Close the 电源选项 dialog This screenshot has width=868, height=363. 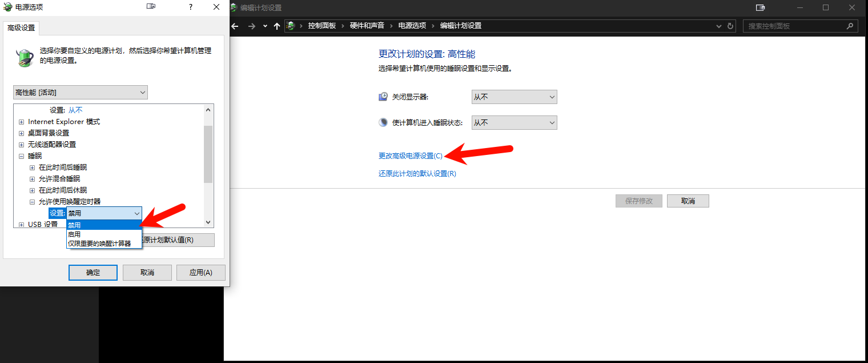[x=216, y=7]
